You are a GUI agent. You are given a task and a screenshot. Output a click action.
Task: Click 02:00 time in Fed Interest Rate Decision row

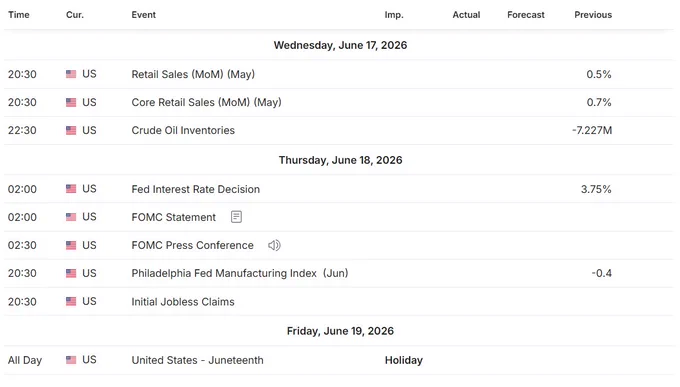click(22, 189)
